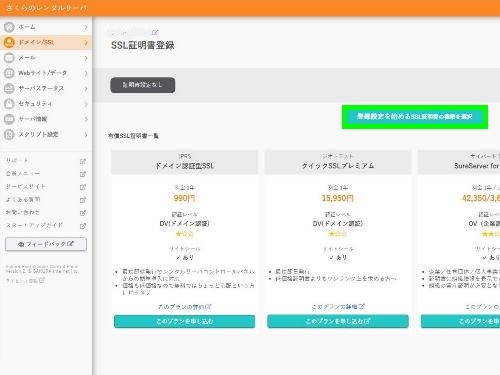Image resolution: width=500 pixels, height=375 pixels.
Task: Click the 990円 price
Action: [184, 198]
